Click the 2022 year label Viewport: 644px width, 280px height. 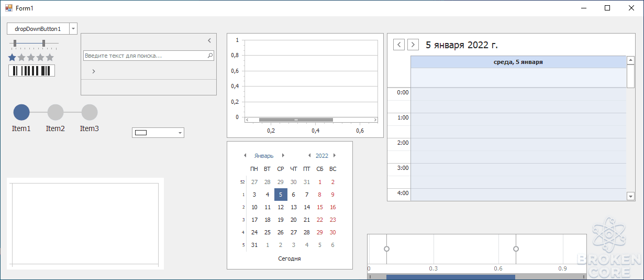coord(322,156)
